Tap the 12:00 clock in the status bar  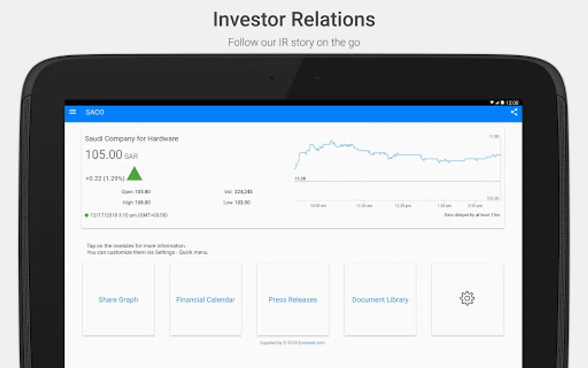[512, 103]
